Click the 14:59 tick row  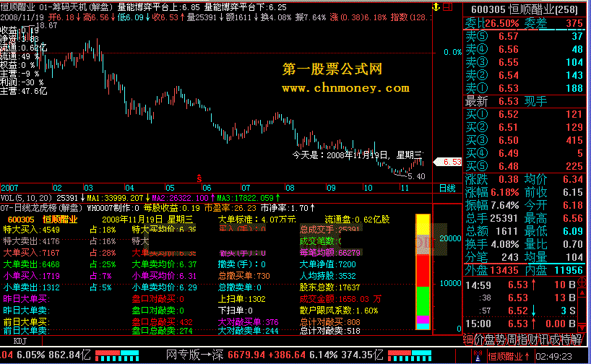(520, 285)
